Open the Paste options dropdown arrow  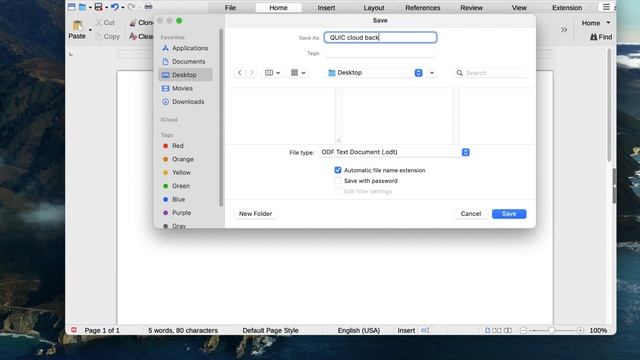[x=90, y=30]
